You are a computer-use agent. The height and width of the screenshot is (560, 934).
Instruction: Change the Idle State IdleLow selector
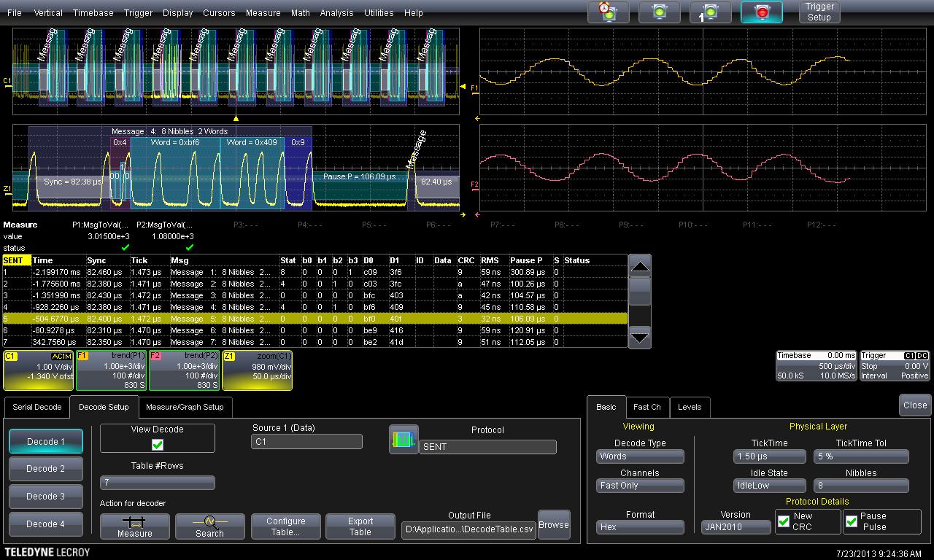click(x=769, y=486)
